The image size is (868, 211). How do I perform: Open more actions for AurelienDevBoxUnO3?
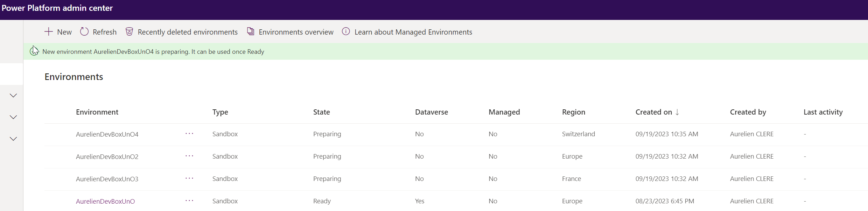click(x=189, y=179)
